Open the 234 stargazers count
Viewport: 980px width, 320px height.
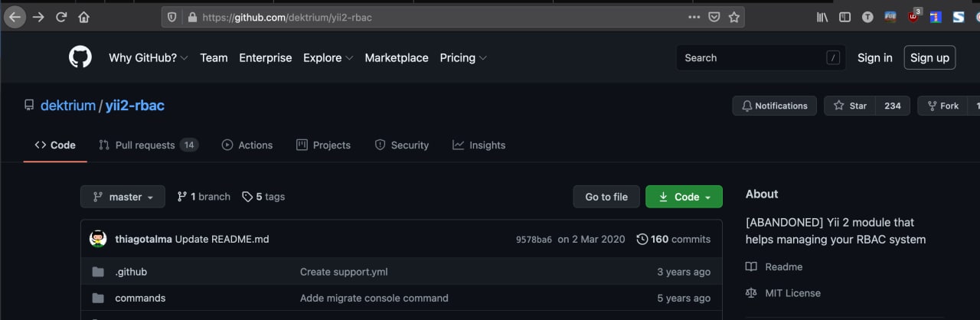[x=893, y=106]
